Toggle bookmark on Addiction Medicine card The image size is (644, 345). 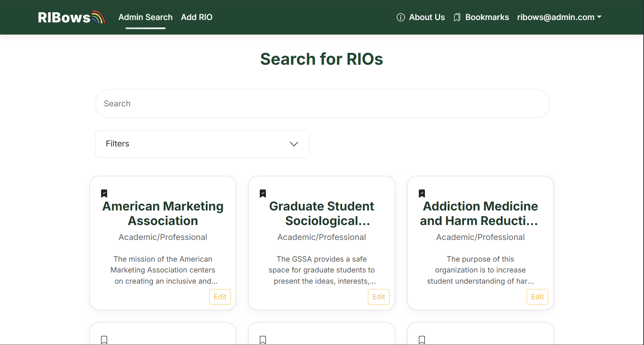click(x=422, y=194)
